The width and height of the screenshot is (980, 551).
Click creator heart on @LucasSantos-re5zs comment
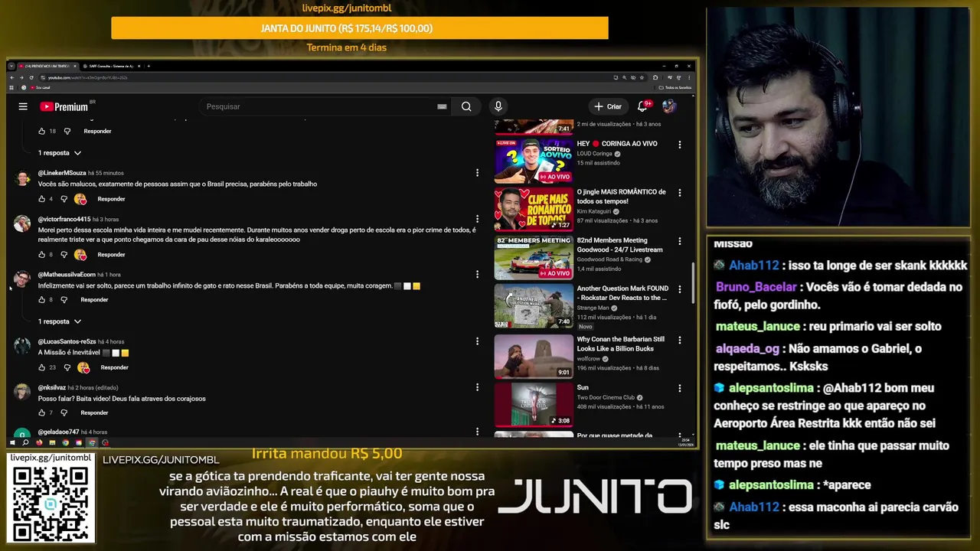(x=83, y=367)
